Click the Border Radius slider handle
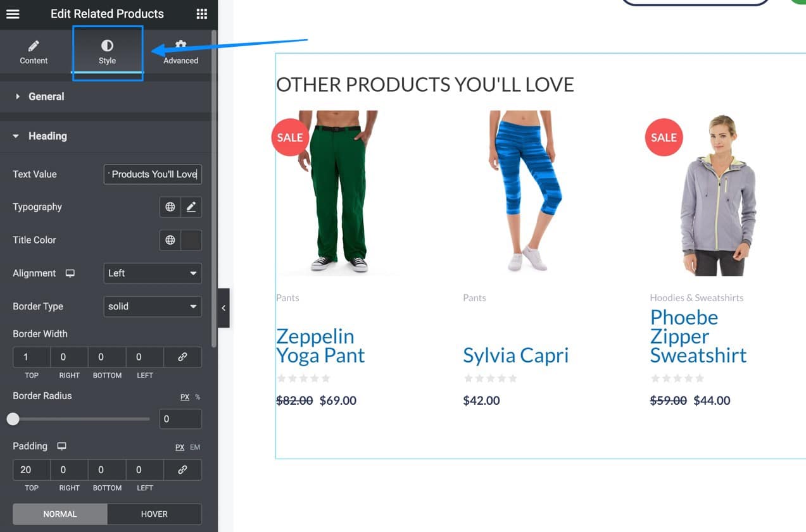806x532 pixels. coord(13,419)
